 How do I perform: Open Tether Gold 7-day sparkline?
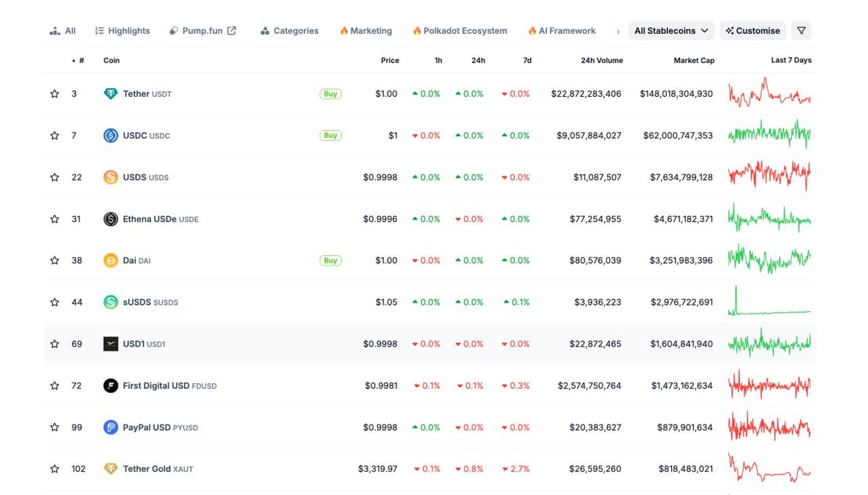click(x=770, y=469)
